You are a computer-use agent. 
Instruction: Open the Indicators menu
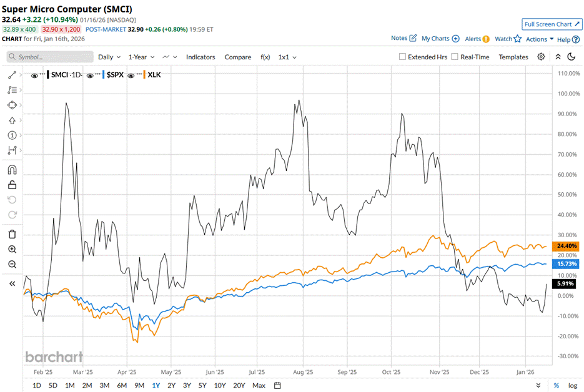(200, 57)
